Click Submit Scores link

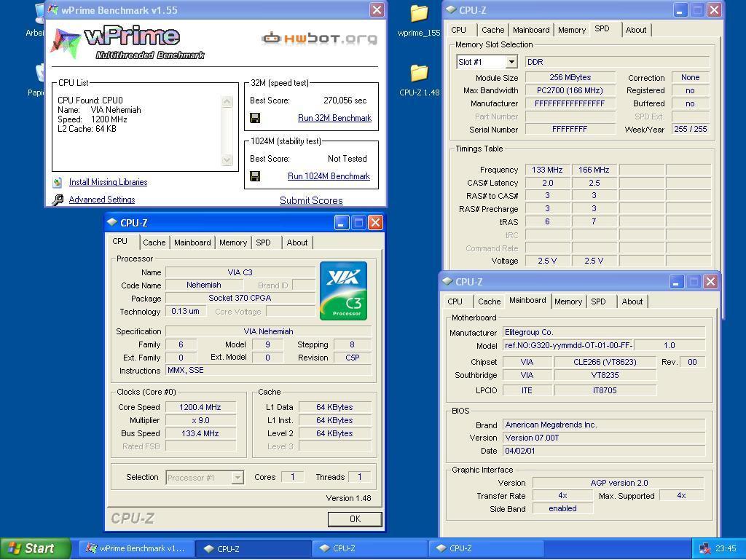coord(311,200)
